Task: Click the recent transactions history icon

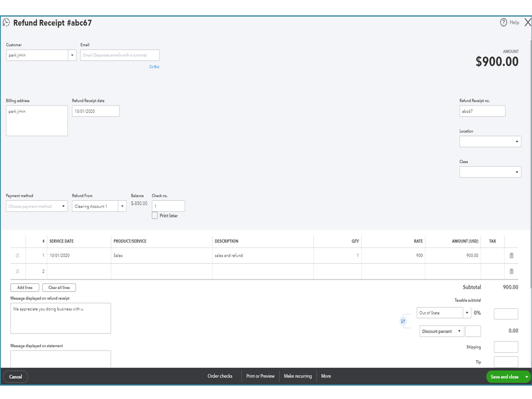Action: (x=6, y=23)
